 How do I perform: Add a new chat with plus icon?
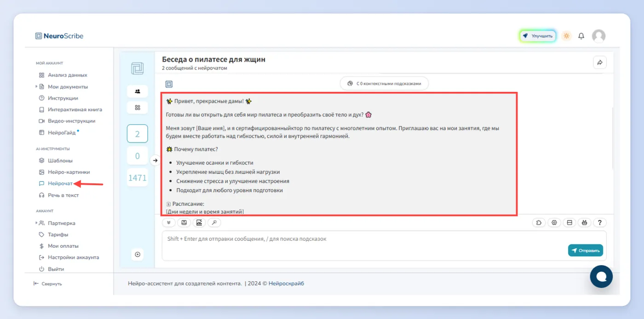138,254
